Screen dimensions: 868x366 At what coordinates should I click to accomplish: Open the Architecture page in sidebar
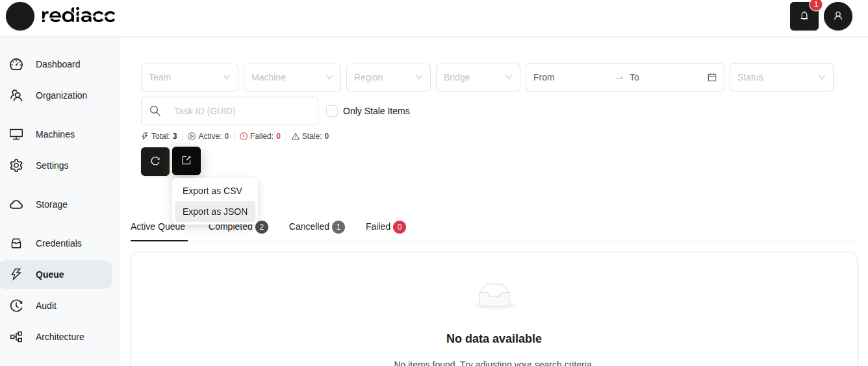point(60,337)
